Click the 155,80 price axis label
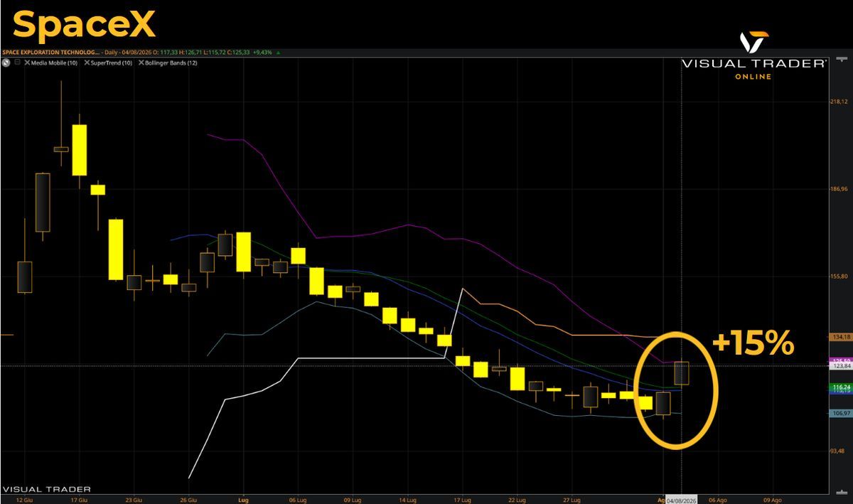 coord(839,277)
